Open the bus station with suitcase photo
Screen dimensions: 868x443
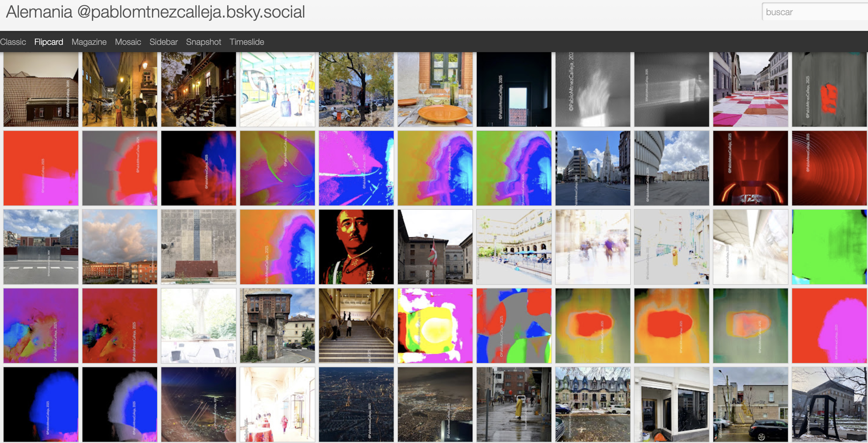click(277, 89)
